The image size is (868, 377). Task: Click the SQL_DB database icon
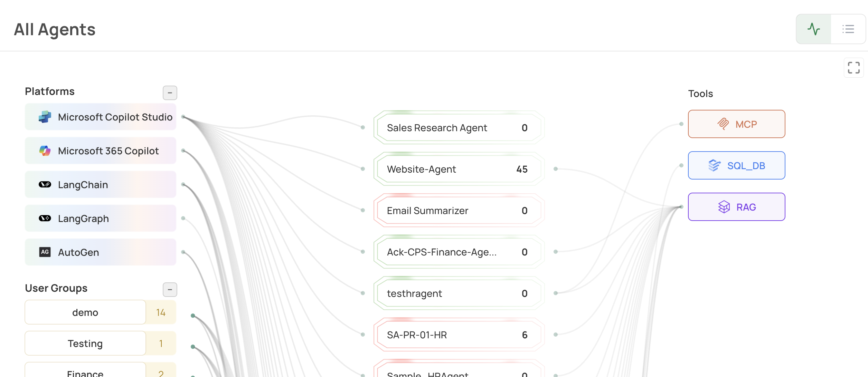pyautogui.click(x=715, y=166)
